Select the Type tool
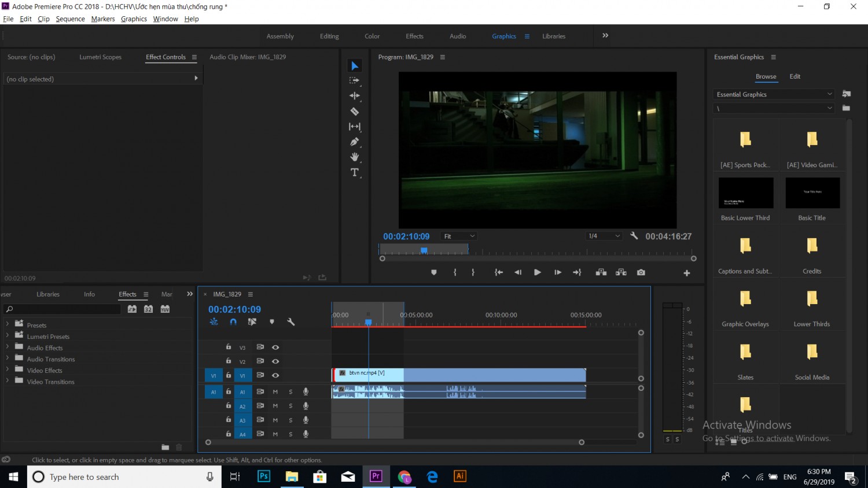The height and width of the screenshot is (488, 868). click(x=355, y=172)
